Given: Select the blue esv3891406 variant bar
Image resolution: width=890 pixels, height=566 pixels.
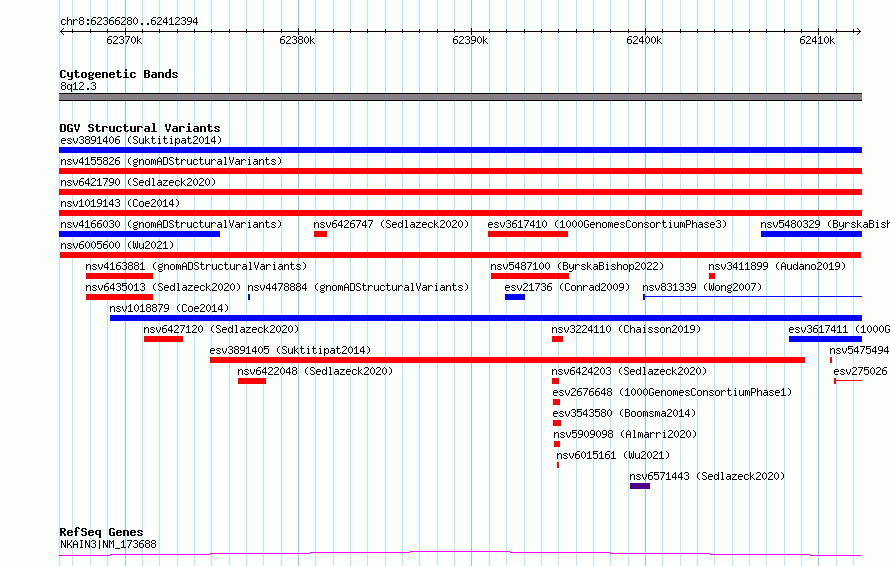Looking at the screenshot, I should tap(460, 150).
